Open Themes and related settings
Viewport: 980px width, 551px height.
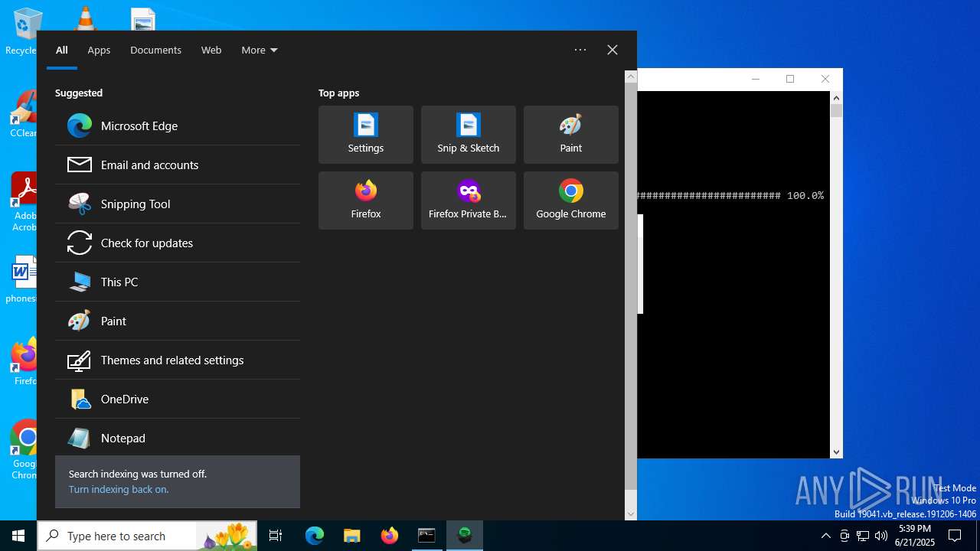pos(178,360)
